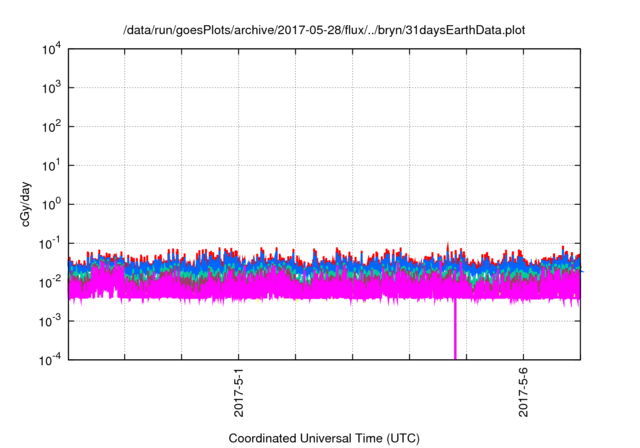
Task: Click the 10^0 y-axis tick label
Action: coord(51,204)
